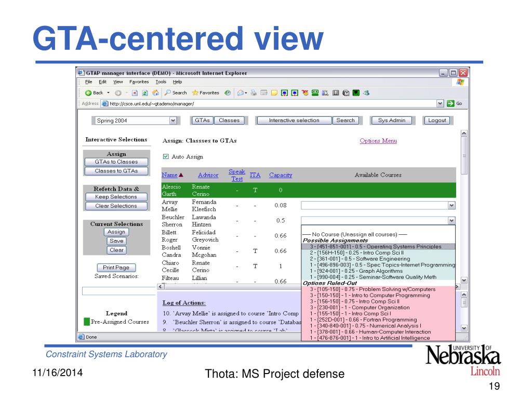The height and width of the screenshot is (399, 532).
Task: Click the red ribbon medal toolbar icon
Action: pyautogui.click(x=305, y=92)
